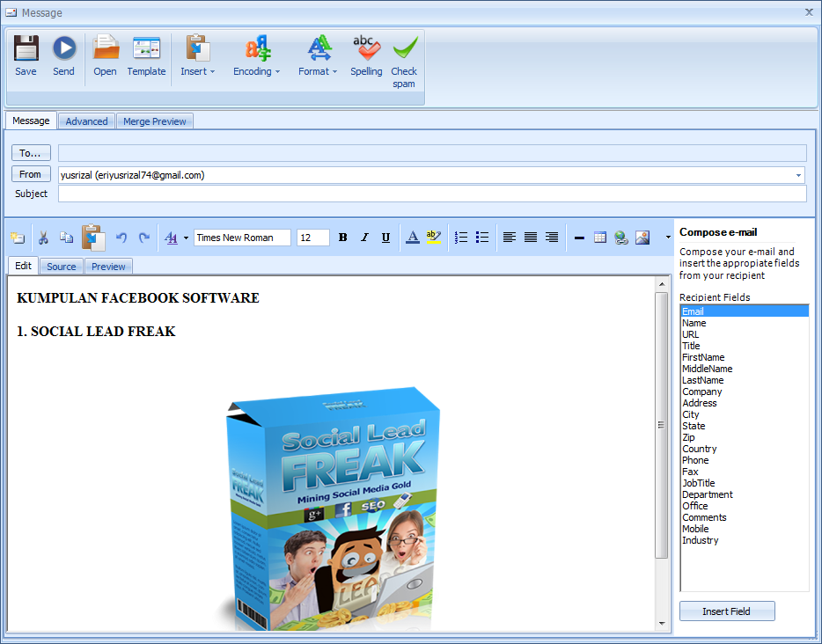The image size is (822, 644).
Task: Click the Subject input field
Action: coord(432,194)
